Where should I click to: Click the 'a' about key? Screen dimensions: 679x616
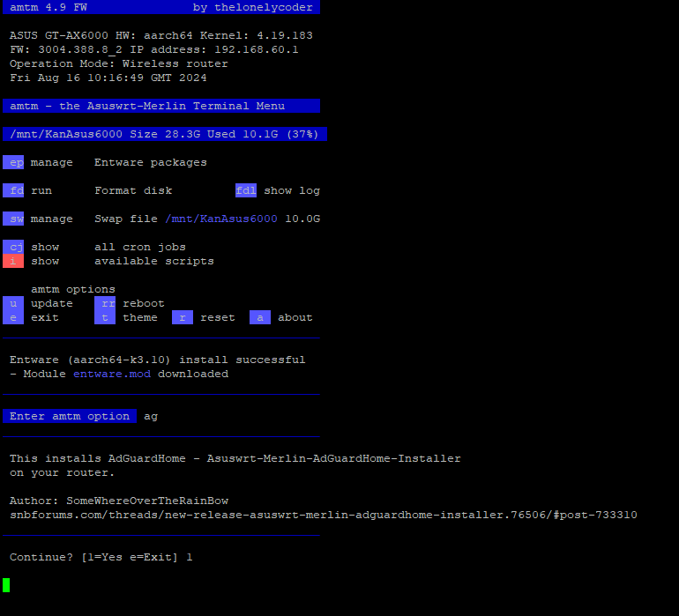[260, 317]
